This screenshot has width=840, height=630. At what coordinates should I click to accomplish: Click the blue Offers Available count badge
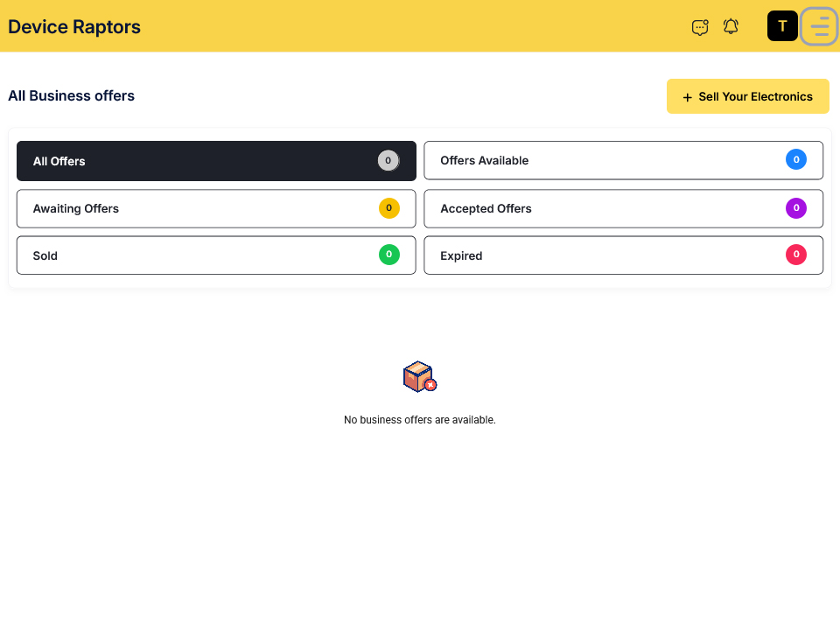pyautogui.click(x=796, y=159)
